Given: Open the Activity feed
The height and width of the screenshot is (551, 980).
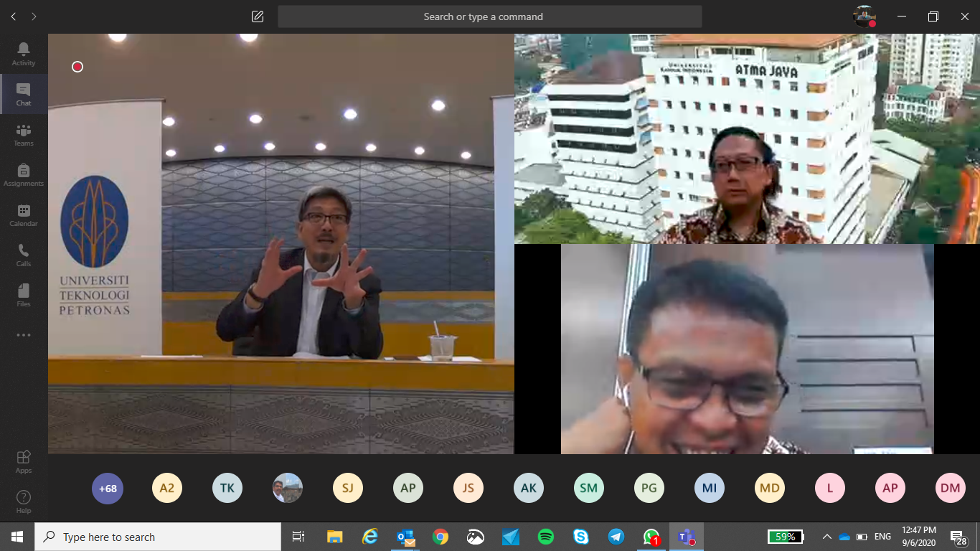Looking at the screenshot, I should click(x=24, y=54).
